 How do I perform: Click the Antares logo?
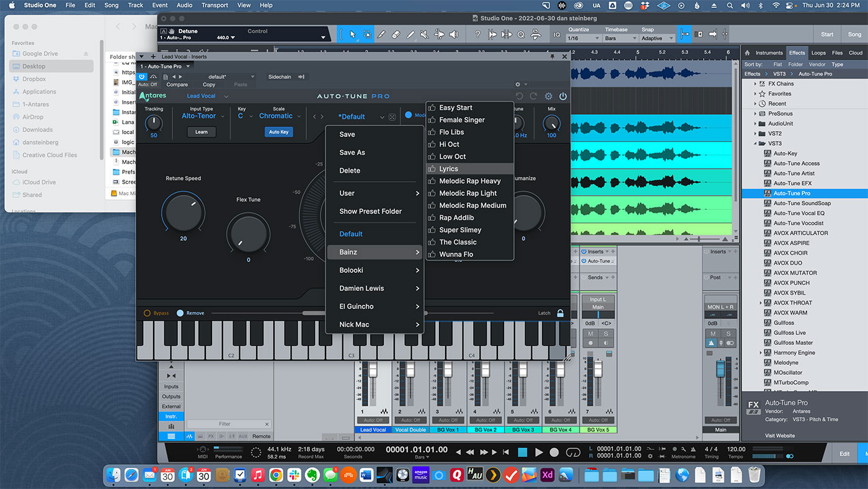(x=153, y=96)
